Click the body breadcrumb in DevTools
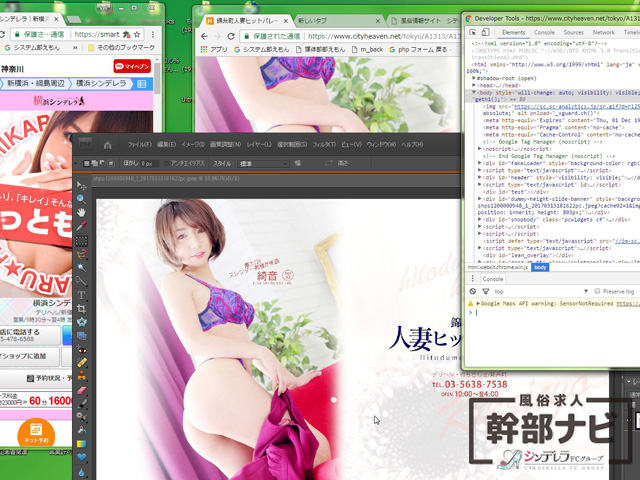Viewport: 640px width, 480px height. 540,267
